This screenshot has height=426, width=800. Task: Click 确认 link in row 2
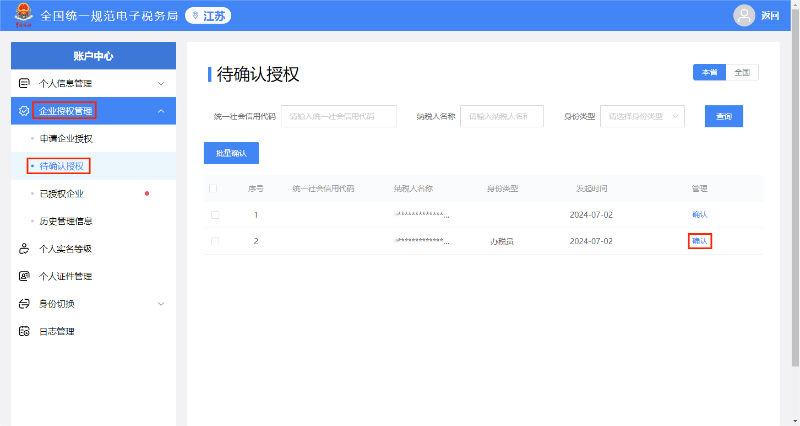(x=699, y=241)
